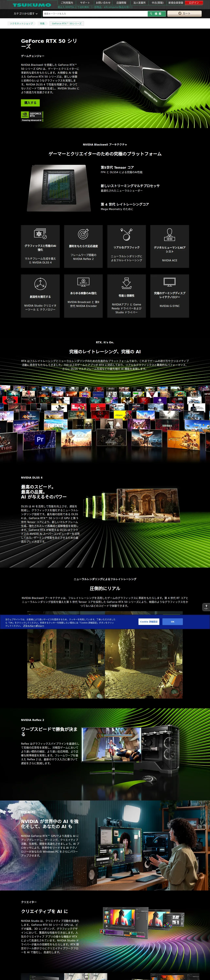Open the 店舗情報 header link

(x=121, y=3)
